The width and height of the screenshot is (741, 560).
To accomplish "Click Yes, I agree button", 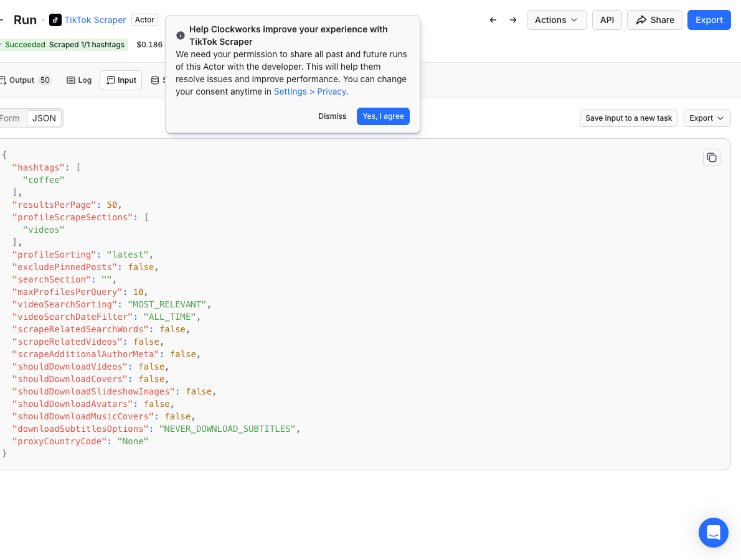I will 383,116.
